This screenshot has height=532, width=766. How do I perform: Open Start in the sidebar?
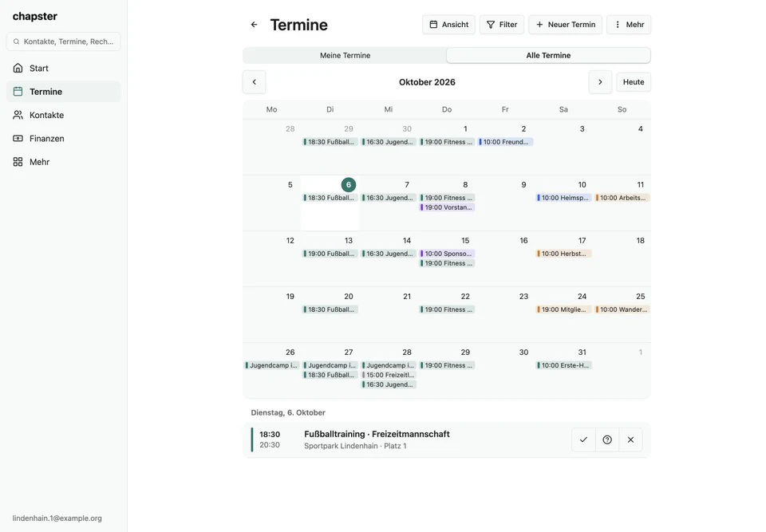(x=64, y=68)
